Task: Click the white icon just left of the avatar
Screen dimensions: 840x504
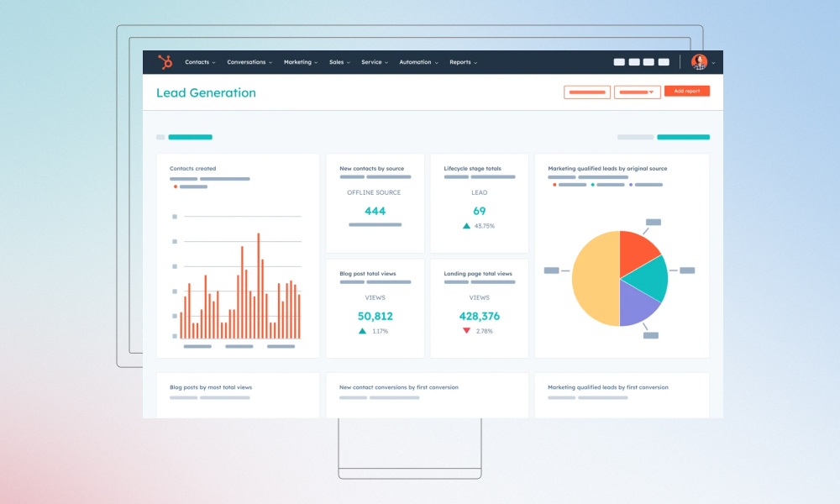Action: coord(664,62)
